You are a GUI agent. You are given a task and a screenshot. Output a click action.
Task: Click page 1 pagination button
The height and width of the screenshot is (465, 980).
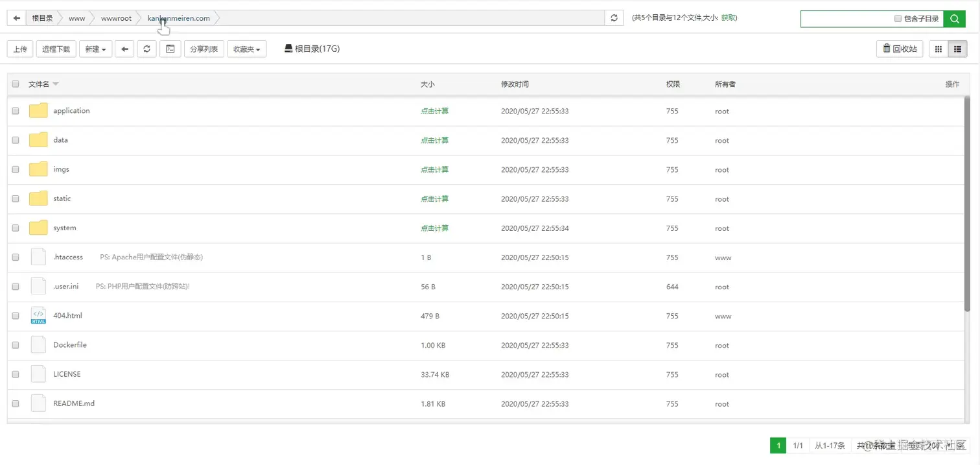coord(778,446)
